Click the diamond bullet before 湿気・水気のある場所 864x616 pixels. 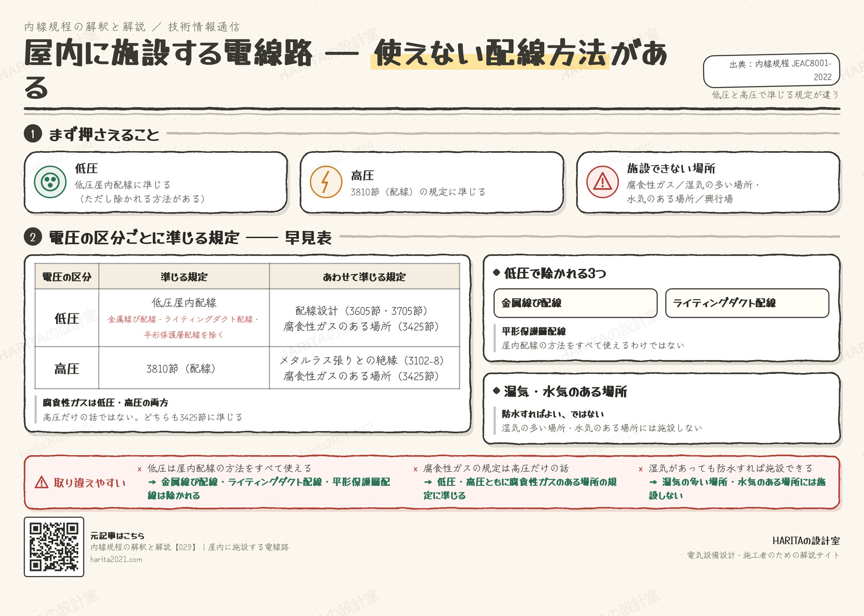pos(497,390)
